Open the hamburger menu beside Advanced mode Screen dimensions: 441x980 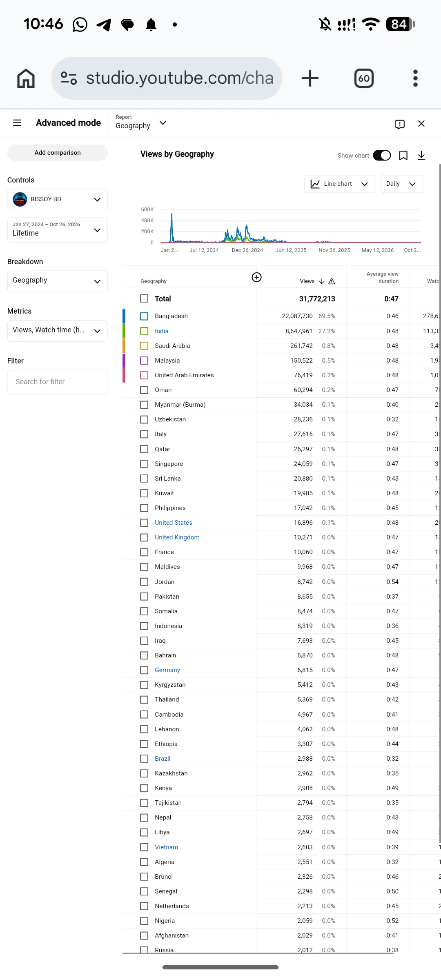click(17, 123)
